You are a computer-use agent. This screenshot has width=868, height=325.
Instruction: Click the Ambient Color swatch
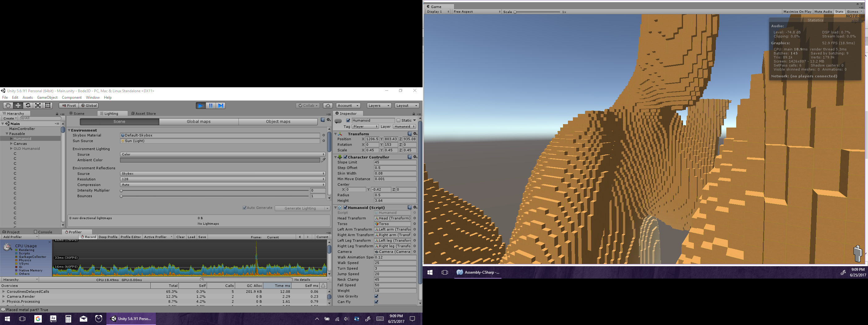coord(220,160)
